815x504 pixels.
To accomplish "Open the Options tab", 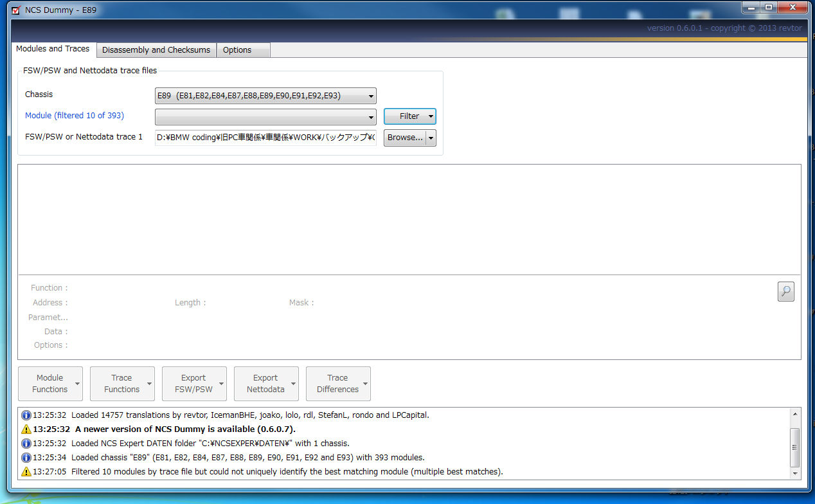I will pyautogui.click(x=243, y=50).
